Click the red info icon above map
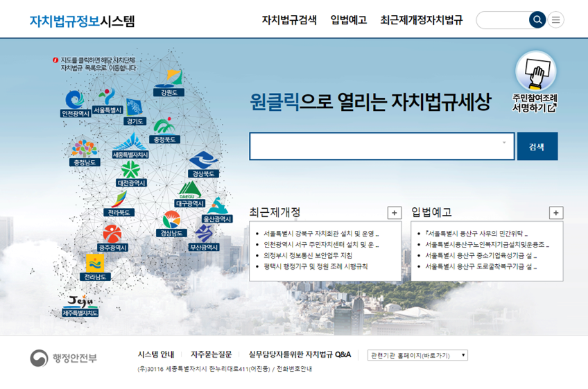The image size is (588, 389). pos(55,60)
